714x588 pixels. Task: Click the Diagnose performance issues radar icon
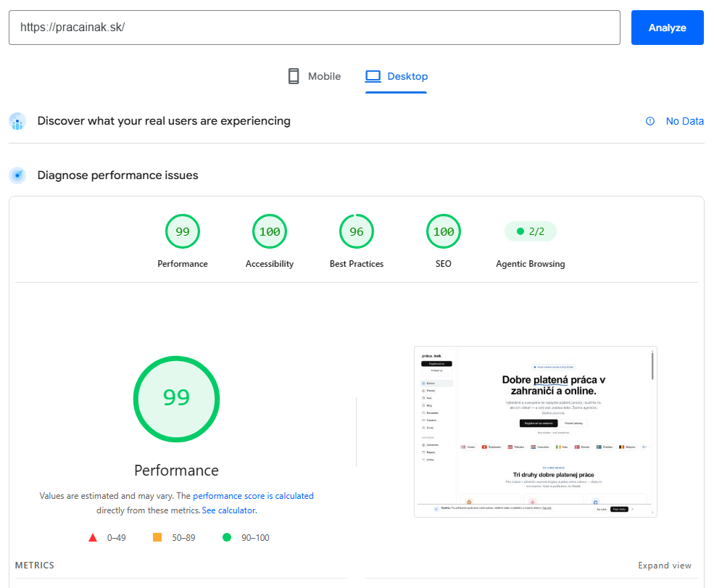click(x=17, y=175)
